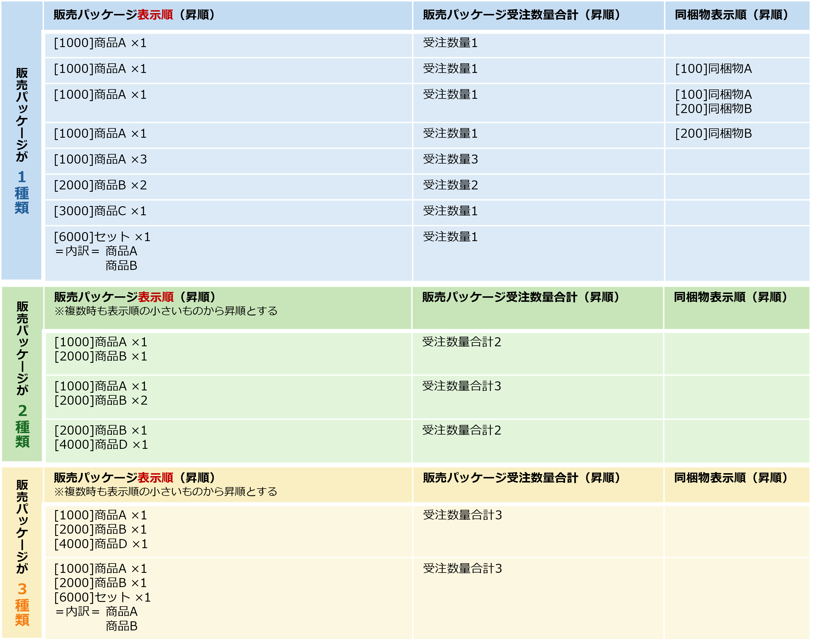813x644 pixels.
Task: Select the 商品B ×1 and 商品D ×1 cell
Action: pyautogui.click(x=101, y=437)
